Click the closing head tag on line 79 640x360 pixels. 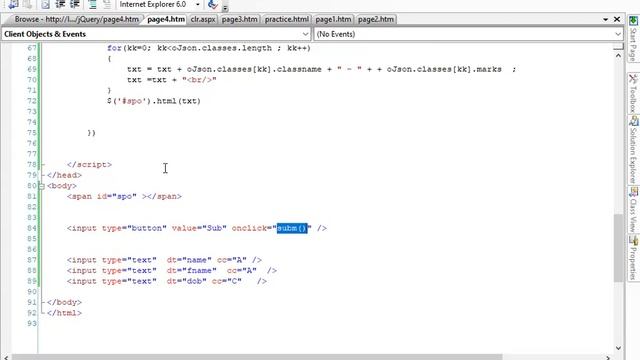tap(64, 175)
